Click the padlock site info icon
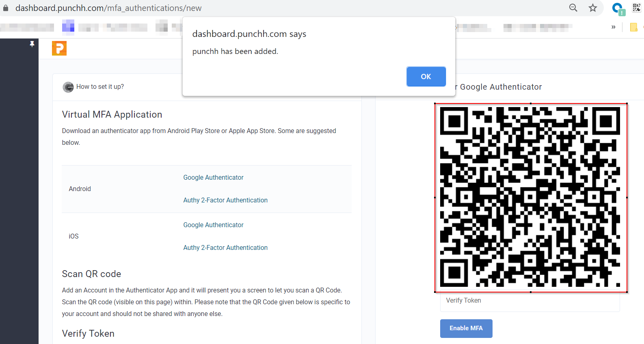644x344 pixels. click(x=6, y=8)
